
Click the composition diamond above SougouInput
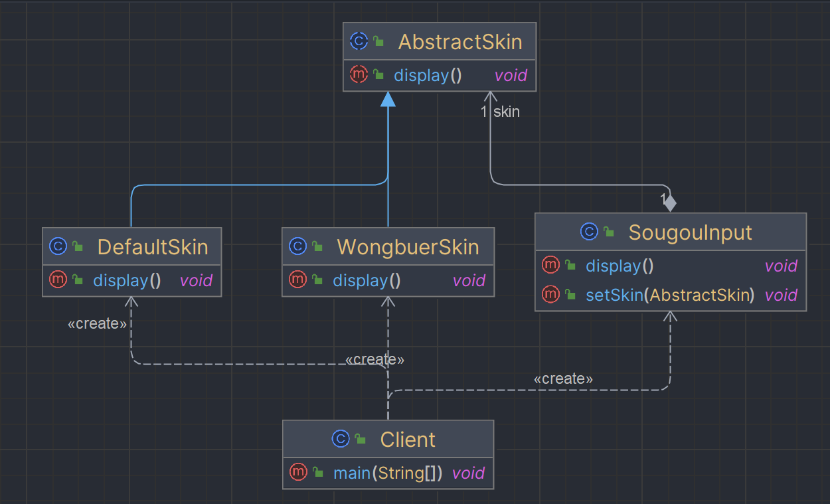[x=670, y=202]
